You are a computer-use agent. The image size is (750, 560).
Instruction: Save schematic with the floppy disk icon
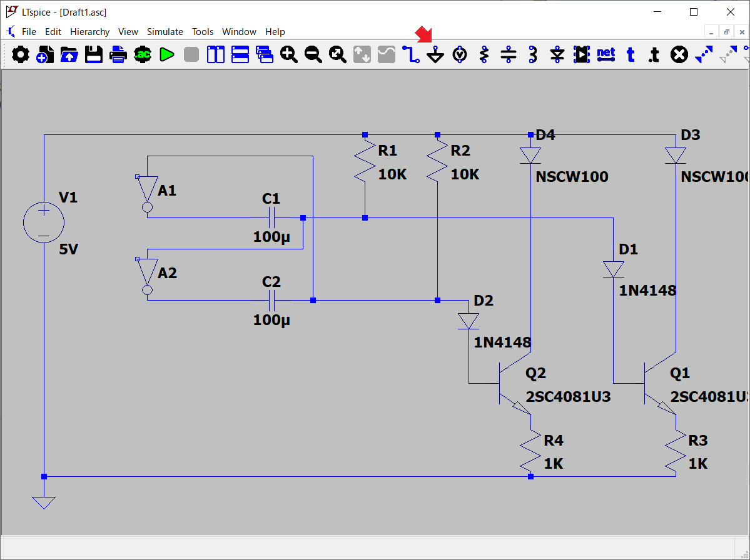pyautogui.click(x=94, y=55)
